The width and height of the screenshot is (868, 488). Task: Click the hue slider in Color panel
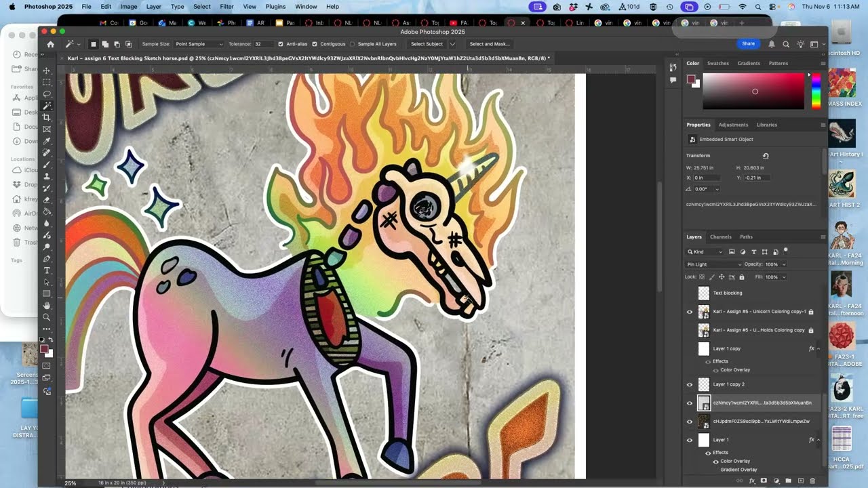pyautogui.click(x=816, y=91)
